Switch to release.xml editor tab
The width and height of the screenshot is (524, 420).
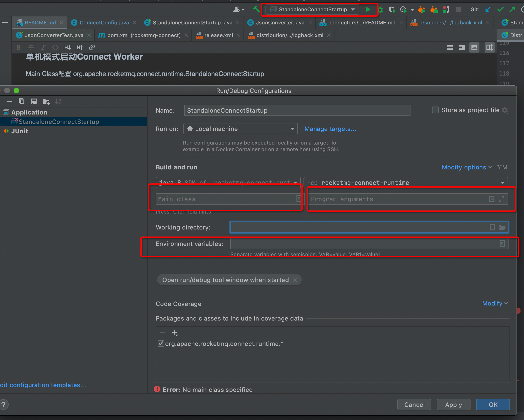[218, 35]
